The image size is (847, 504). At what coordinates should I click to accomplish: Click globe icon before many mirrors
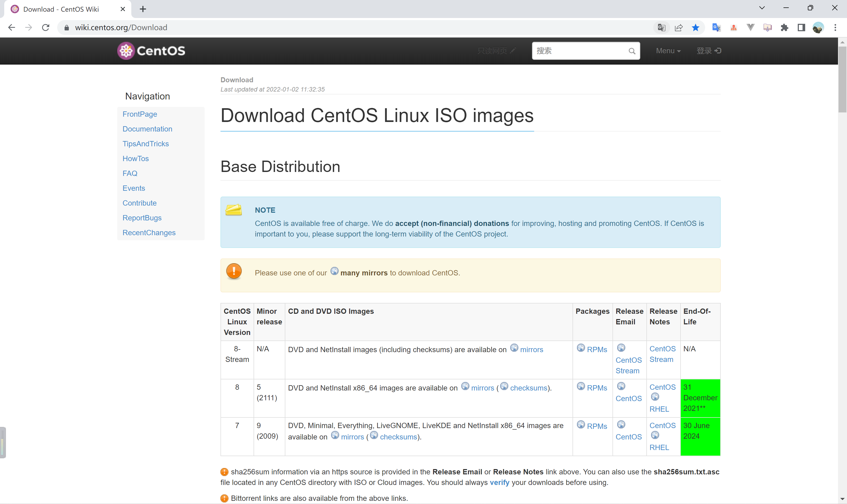coord(334,271)
